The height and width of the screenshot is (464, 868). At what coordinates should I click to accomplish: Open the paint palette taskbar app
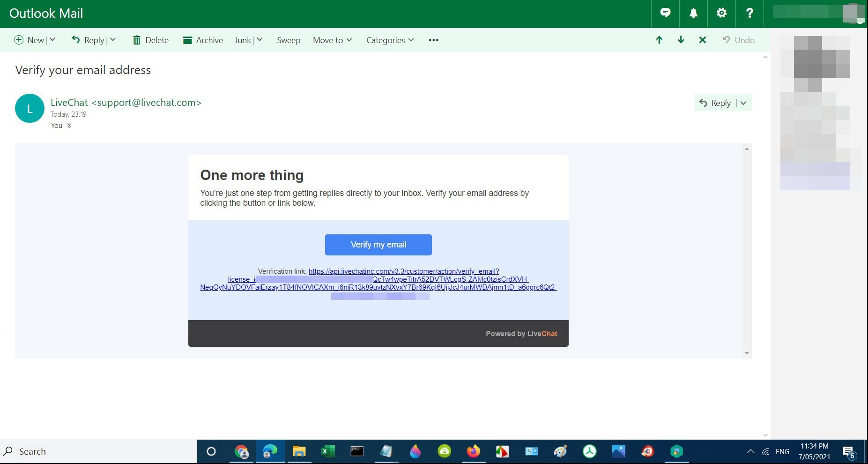[560, 452]
